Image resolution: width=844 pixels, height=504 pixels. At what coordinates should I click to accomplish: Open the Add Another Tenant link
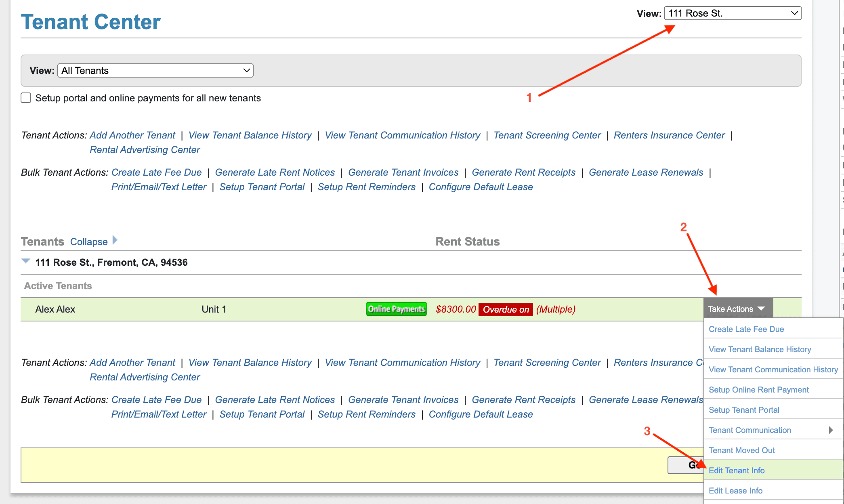132,135
